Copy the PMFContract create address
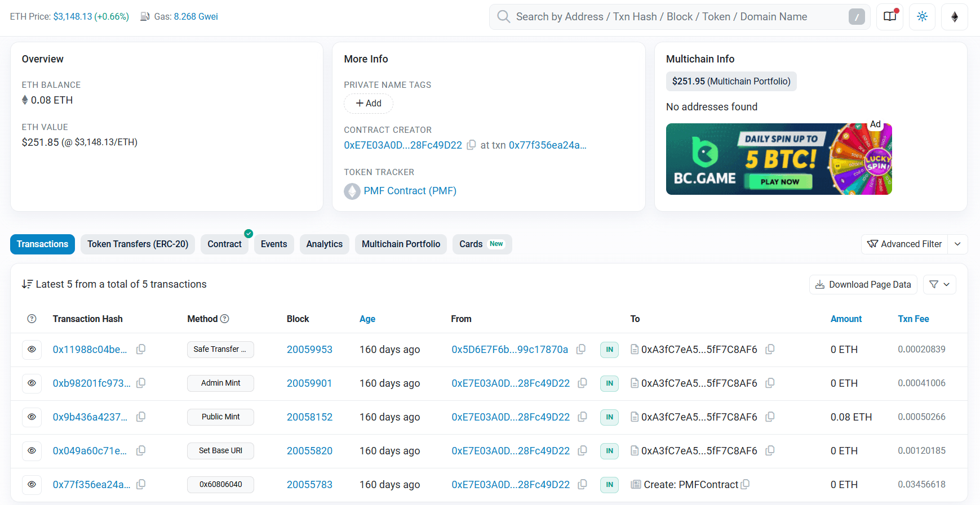Viewport: 980px width, 505px height. coord(745,485)
